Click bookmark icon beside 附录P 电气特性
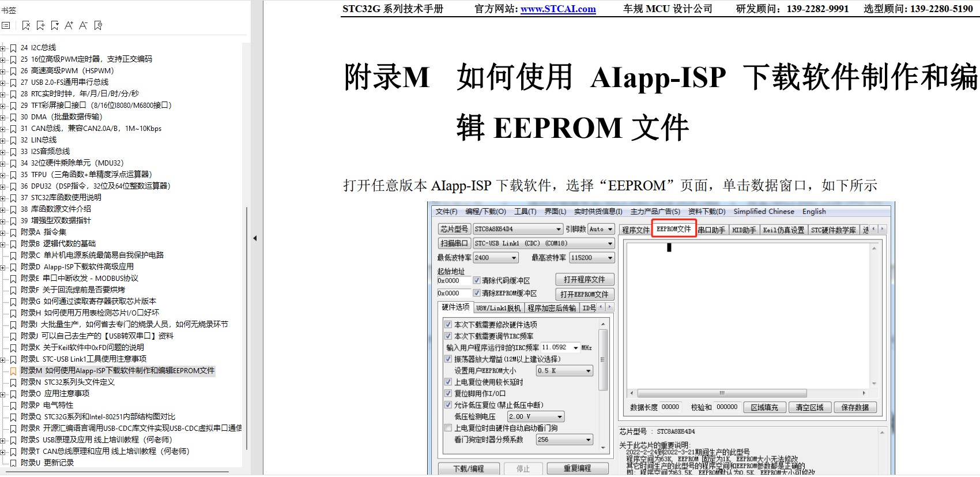 [x=13, y=405]
